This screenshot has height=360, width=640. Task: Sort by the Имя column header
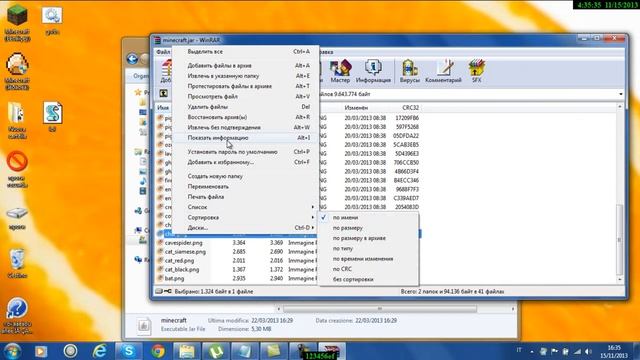click(163, 108)
